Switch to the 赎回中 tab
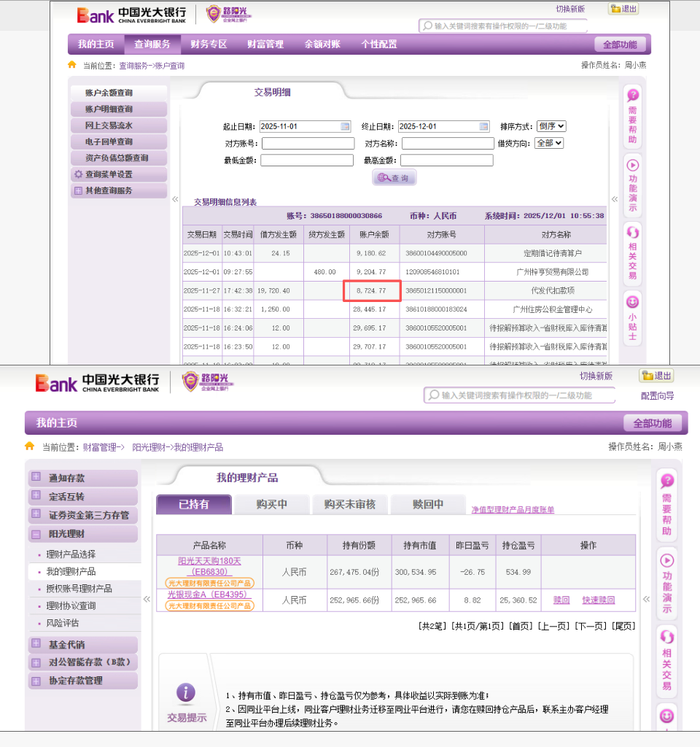700x747 pixels. pos(428,504)
